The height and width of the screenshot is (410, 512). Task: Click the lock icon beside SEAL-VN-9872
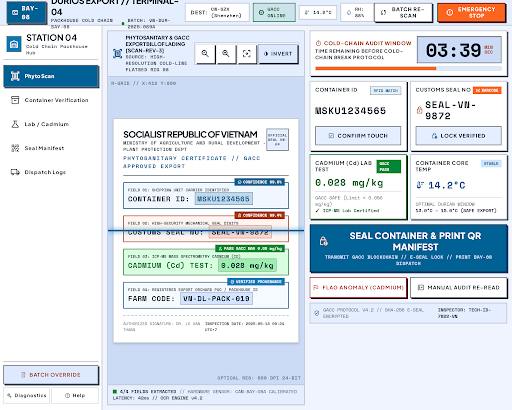click(x=420, y=110)
